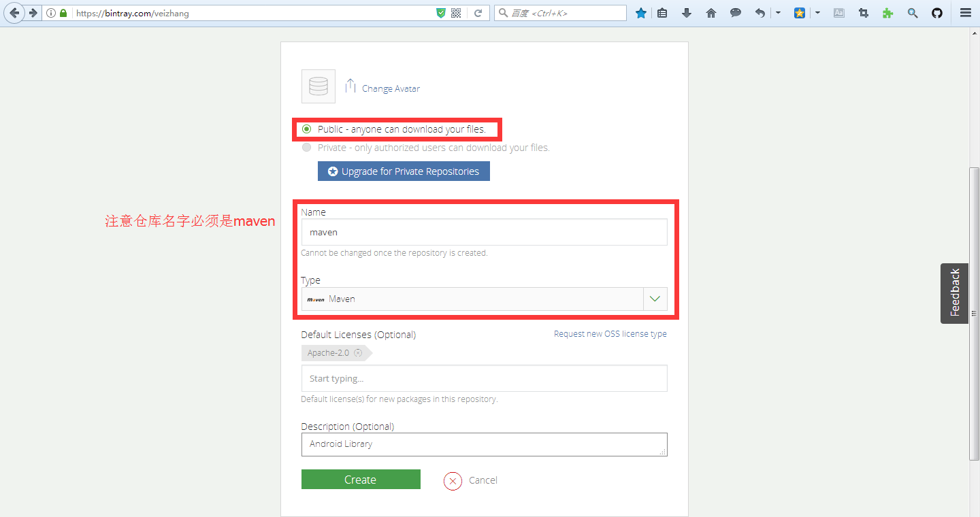Click the red X cancel icon
The image size is (980, 517).
453,480
